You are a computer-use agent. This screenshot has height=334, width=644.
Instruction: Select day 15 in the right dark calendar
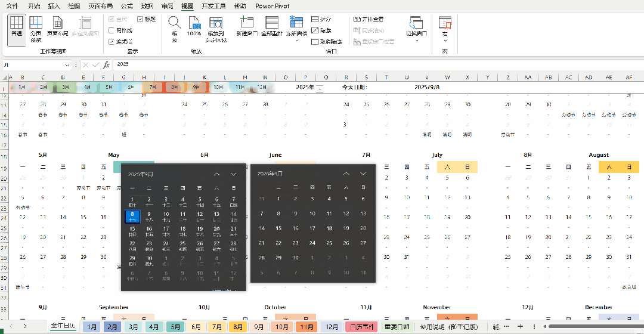pyautogui.click(x=278, y=228)
